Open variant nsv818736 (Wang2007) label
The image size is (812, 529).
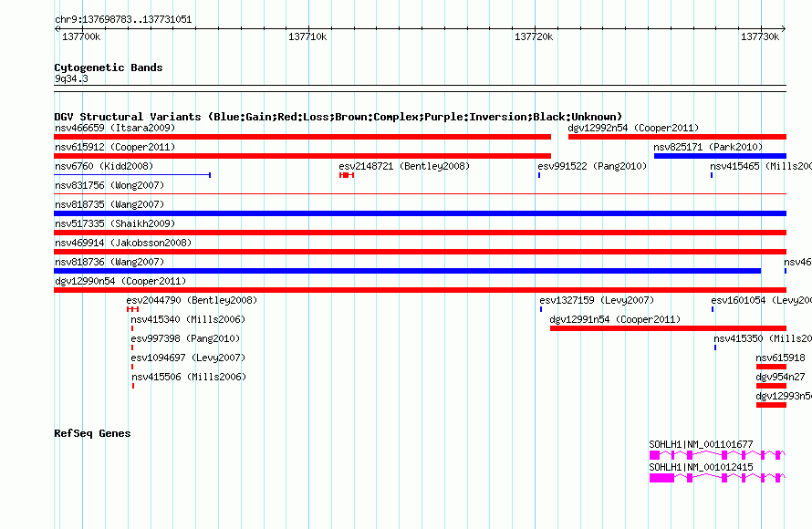[x=109, y=262]
